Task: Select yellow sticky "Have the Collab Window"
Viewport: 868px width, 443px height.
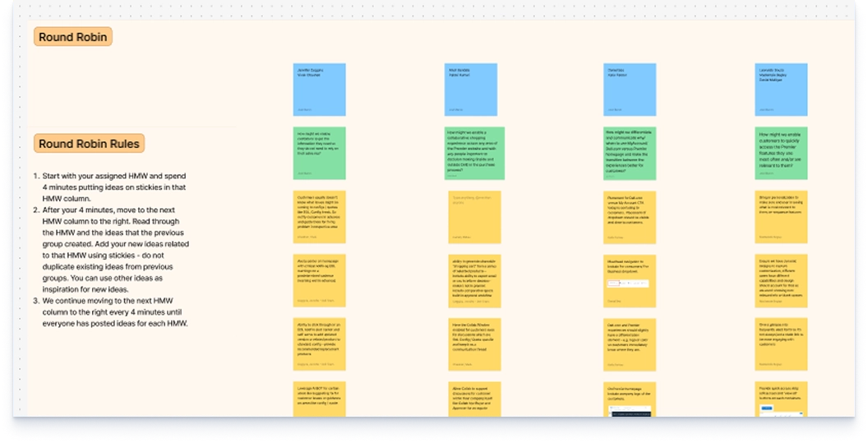Action: tap(474, 344)
